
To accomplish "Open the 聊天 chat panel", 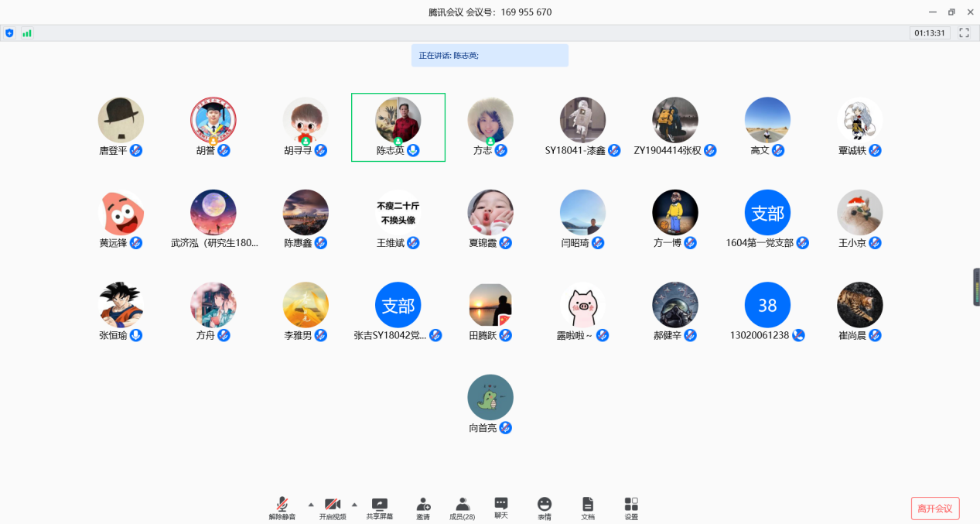I will click(x=501, y=504).
